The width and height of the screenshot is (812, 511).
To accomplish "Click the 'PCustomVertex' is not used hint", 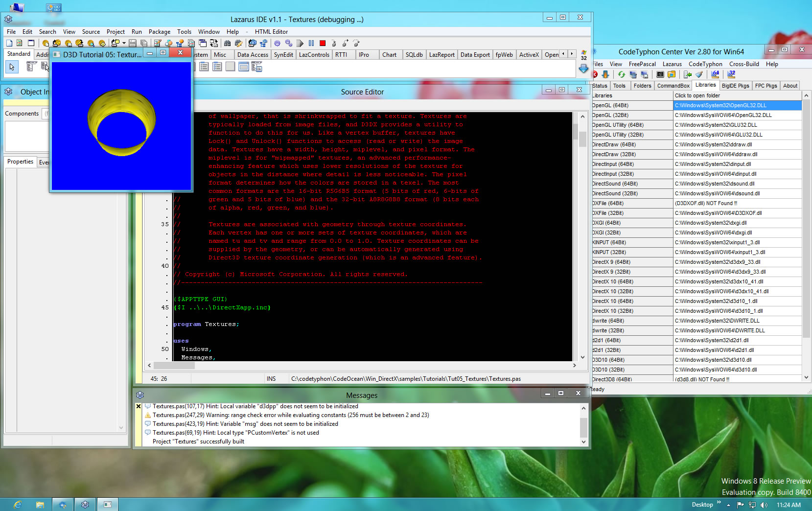I will click(x=235, y=433).
